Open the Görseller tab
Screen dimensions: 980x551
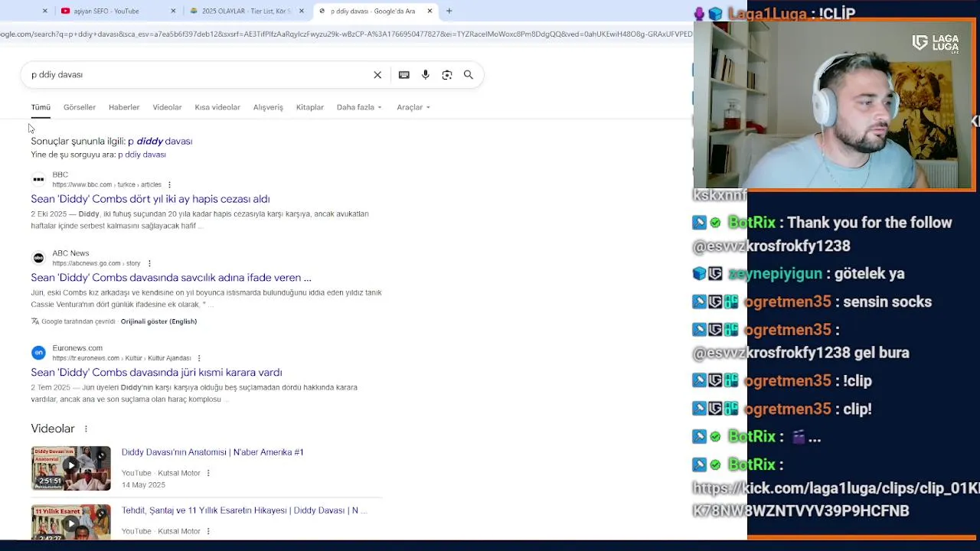[x=80, y=107]
